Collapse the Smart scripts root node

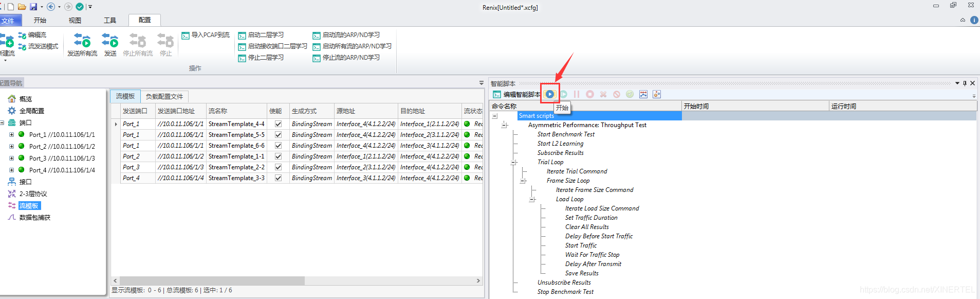pos(495,116)
